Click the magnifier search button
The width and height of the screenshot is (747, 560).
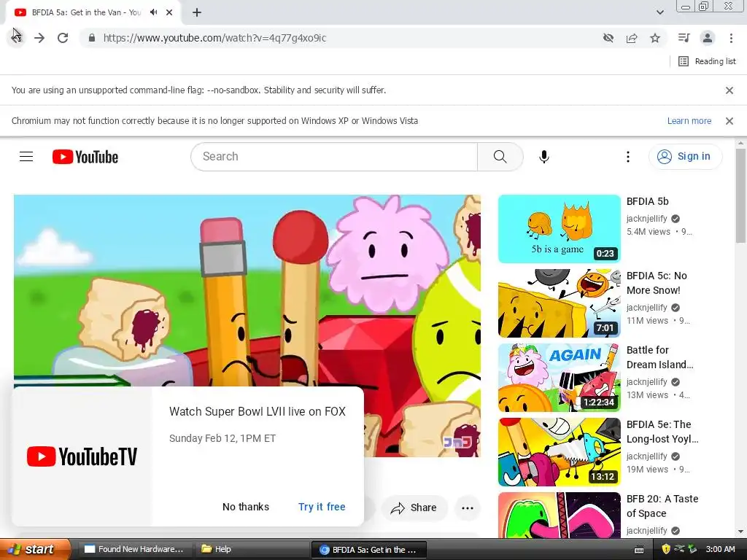(x=500, y=157)
